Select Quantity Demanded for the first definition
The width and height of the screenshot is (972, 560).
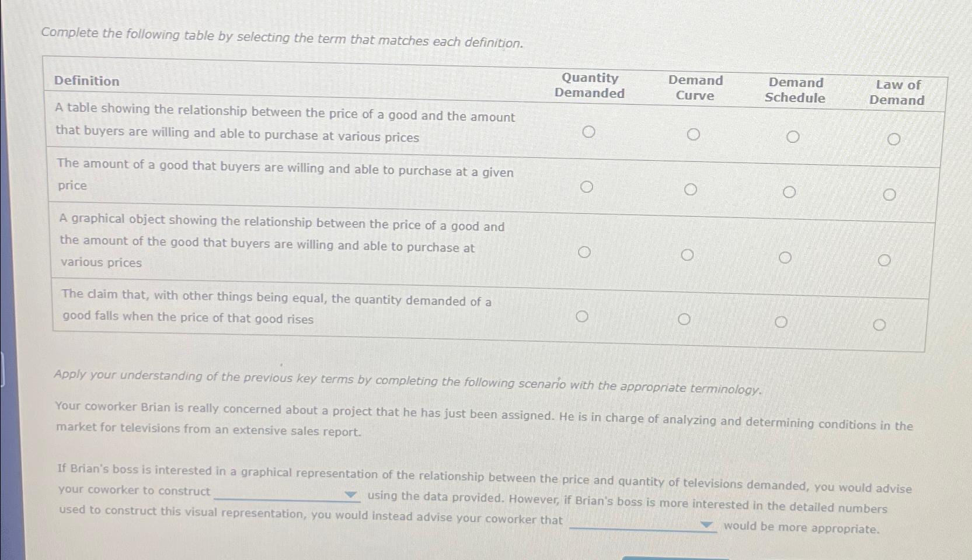pyautogui.click(x=590, y=132)
